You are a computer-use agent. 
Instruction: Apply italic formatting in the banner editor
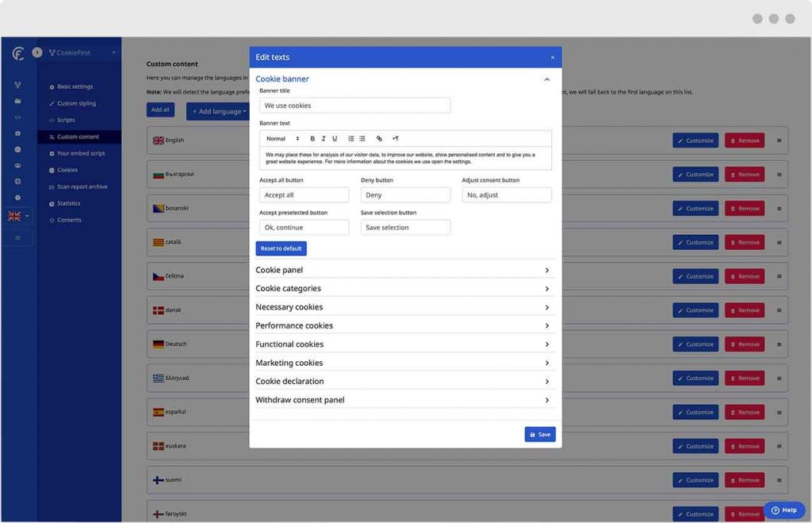coord(324,137)
